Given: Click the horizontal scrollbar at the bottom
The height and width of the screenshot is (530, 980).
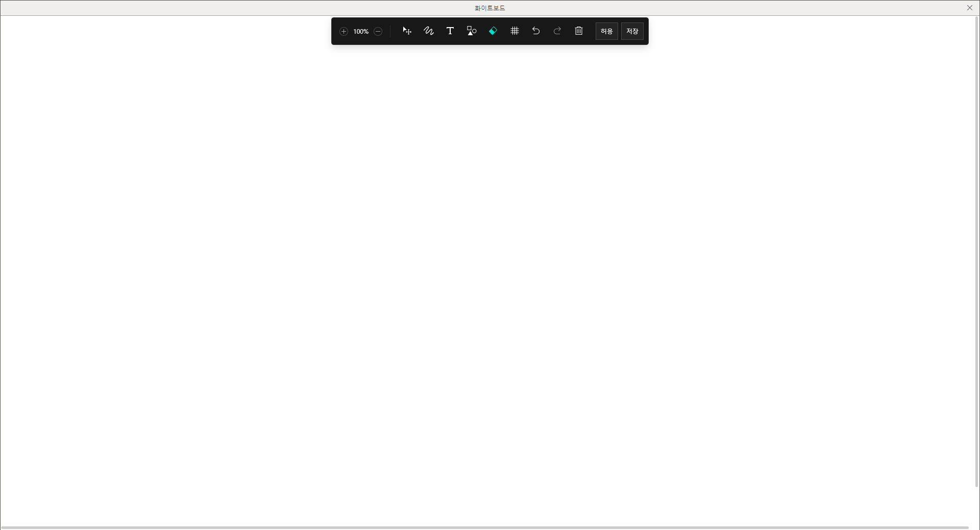Looking at the screenshot, I should pos(485,527).
